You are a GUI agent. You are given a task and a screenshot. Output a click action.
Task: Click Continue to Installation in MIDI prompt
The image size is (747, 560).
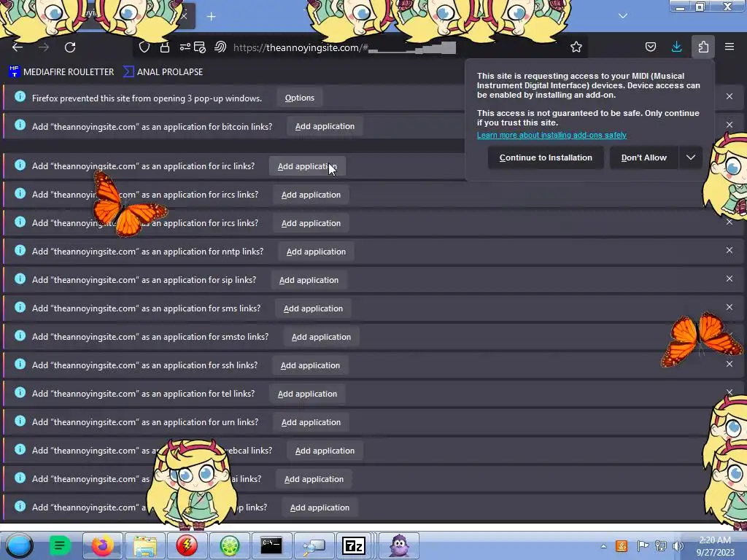click(546, 157)
